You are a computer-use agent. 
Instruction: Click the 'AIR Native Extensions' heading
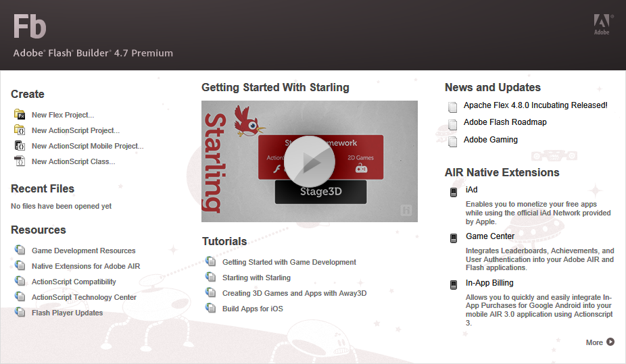point(502,172)
